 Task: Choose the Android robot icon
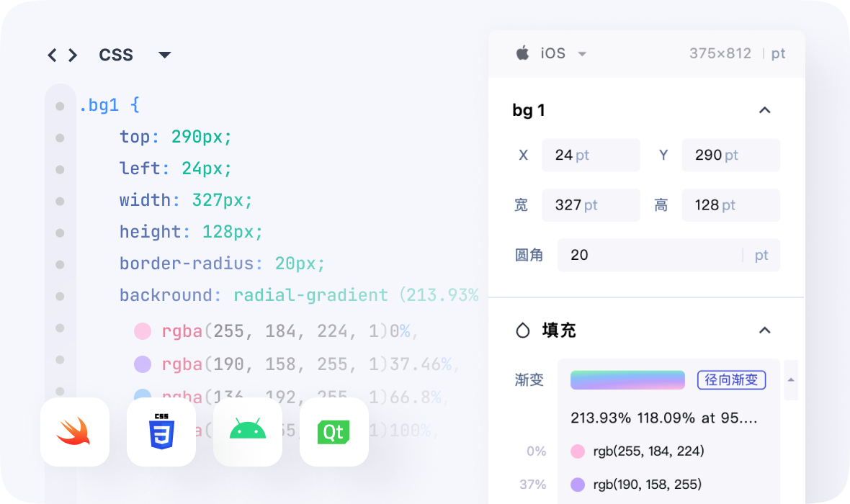[248, 432]
